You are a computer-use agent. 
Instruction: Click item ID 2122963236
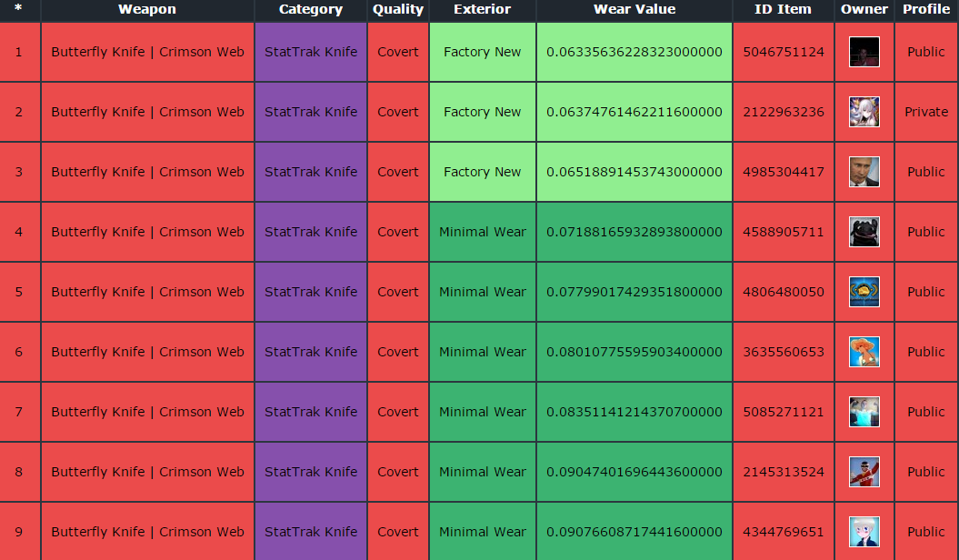point(784,112)
